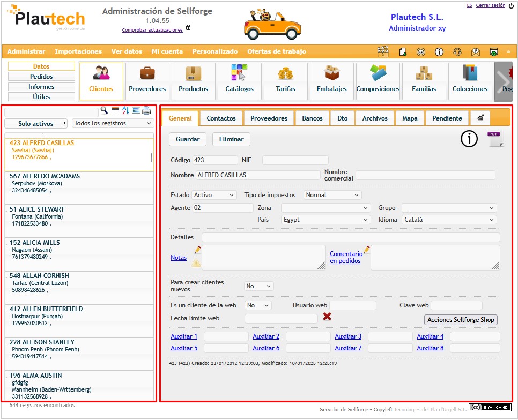Open the Importaciones menu
The width and height of the screenshot is (518, 420).
(78, 51)
